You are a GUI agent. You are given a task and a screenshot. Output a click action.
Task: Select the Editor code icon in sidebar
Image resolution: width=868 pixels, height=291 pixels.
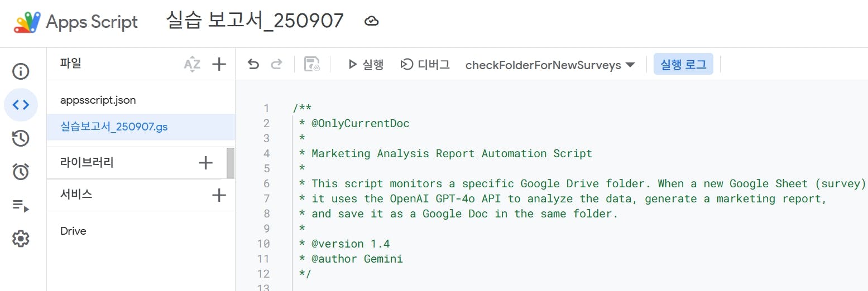pos(21,105)
